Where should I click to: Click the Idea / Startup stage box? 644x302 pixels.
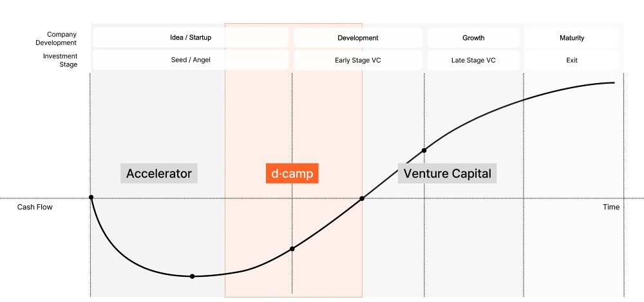click(x=191, y=38)
